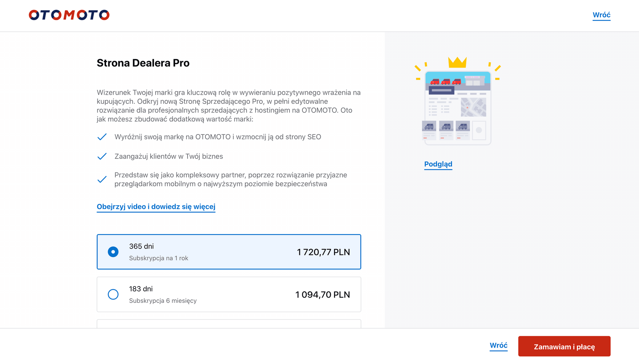This screenshot has height=364, width=639.
Task: Open the Podgląd preview link
Action: tap(438, 165)
